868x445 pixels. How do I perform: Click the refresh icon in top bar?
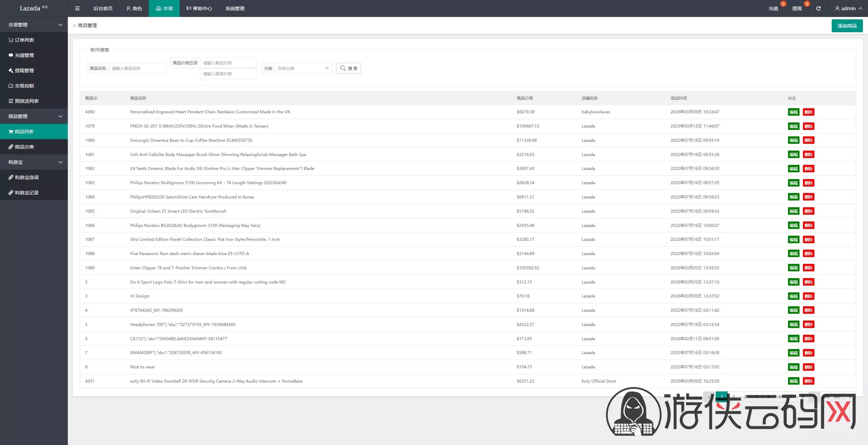[x=818, y=8]
